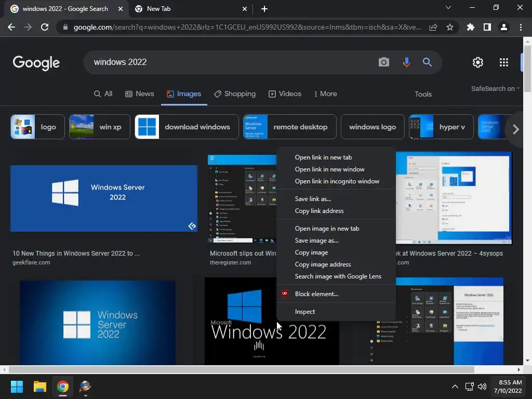The image size is (532, 399).
Task: Click the logo suggestion chip
Action: [x=37, y=127]
